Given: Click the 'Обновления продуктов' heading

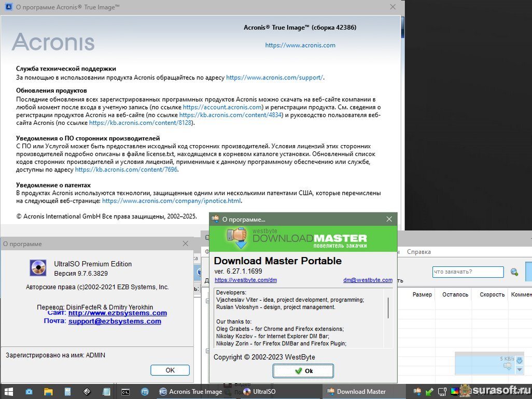Looking at the screenshot, I should tap(51, 91).
